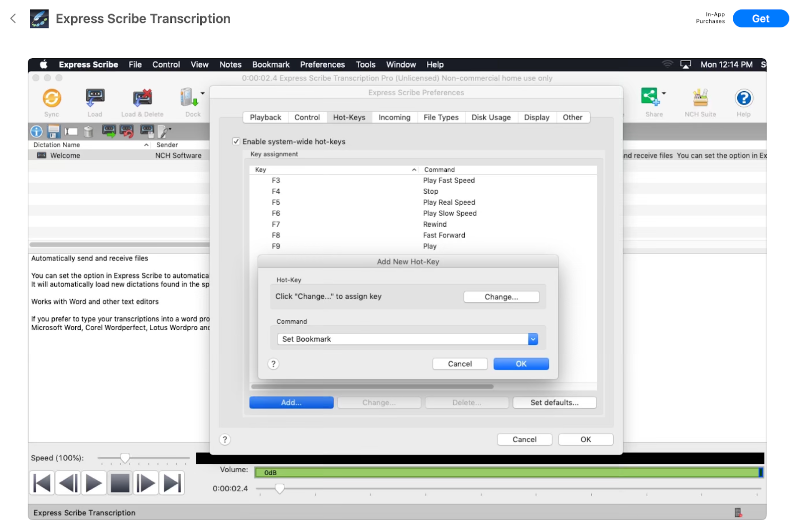Select the Welcome dictation row
The height and width of the screenshot is (532, 797).
pos(119,155)
